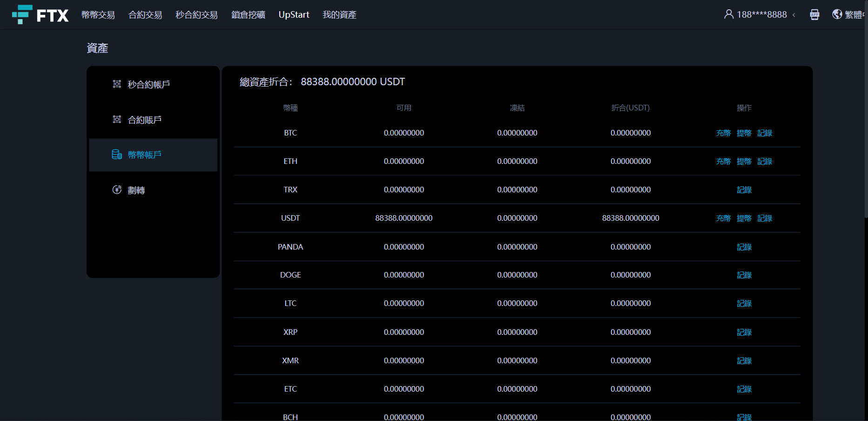Screen dimensions: 868x421
Task: Click 充幣 for ETH
Action: 723,162
